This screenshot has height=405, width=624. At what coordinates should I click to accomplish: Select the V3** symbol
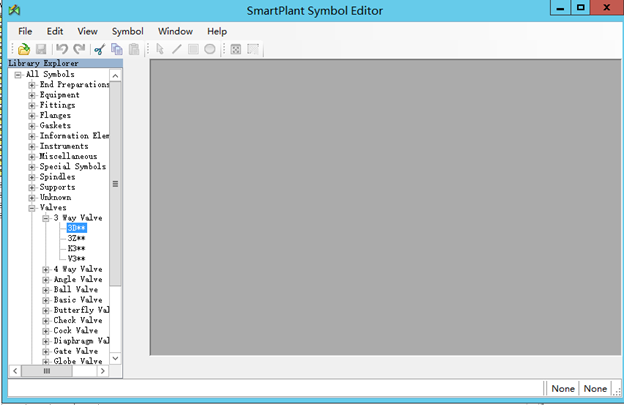(76, 259)
